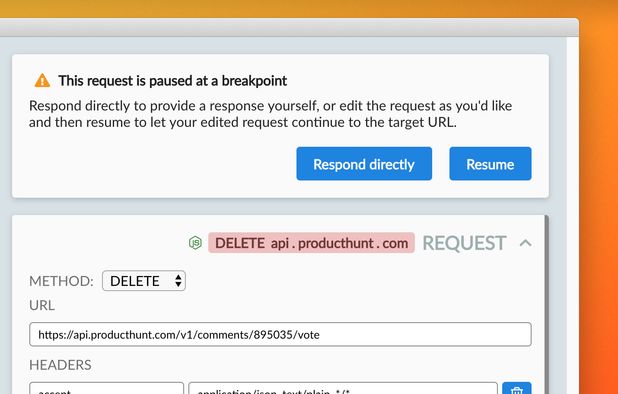Click the URL label above the address field
Screen dimensions: 618x394
tap(42, 305)
